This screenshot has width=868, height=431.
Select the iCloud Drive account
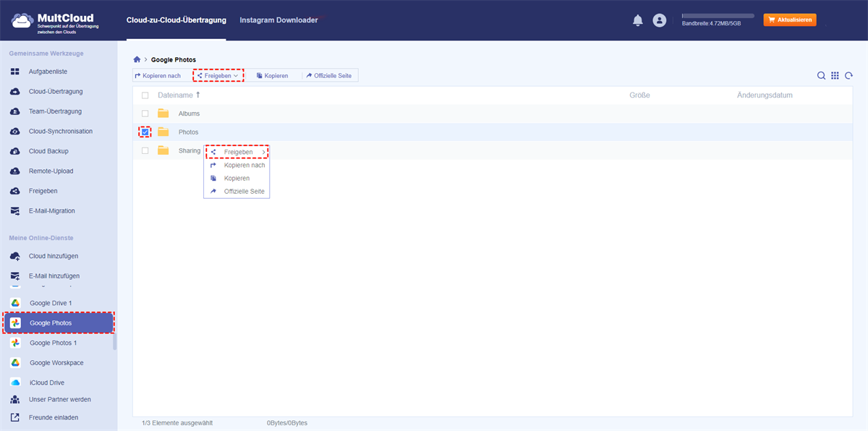coord(47,383)
